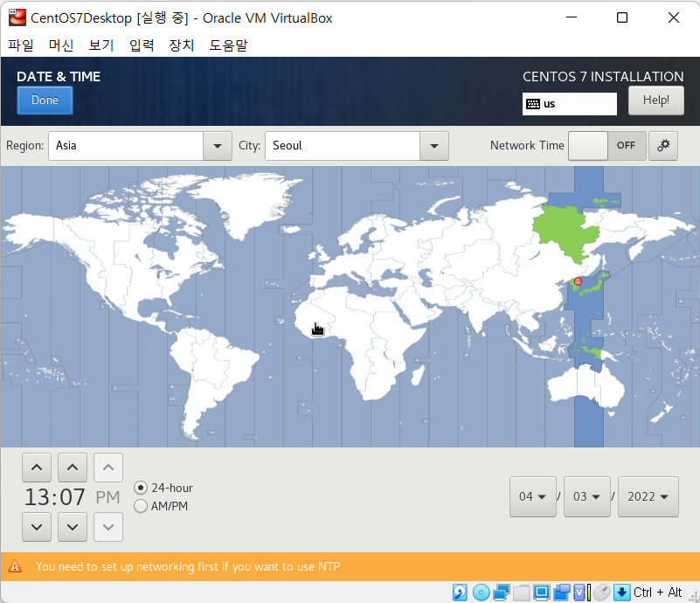700x603 pixels.
Task: Open Network Time gear settings
Action: pyautogui.click(x=663, y=145)
